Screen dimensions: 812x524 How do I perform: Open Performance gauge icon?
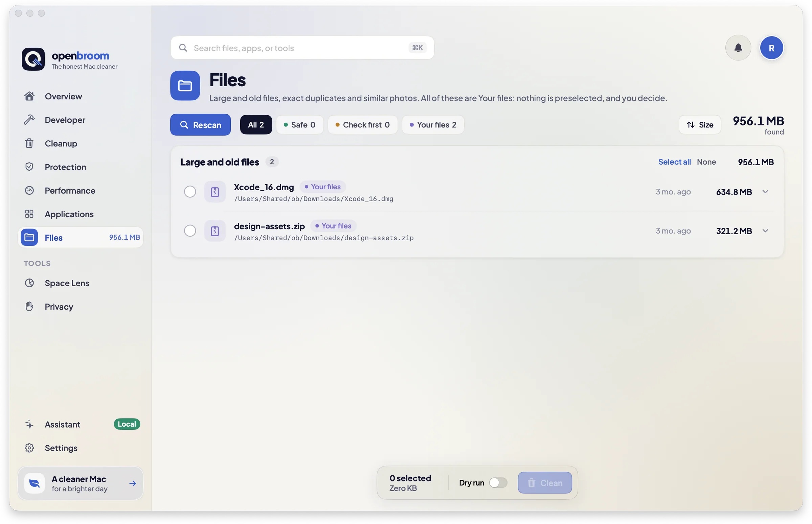click(29, 190)
